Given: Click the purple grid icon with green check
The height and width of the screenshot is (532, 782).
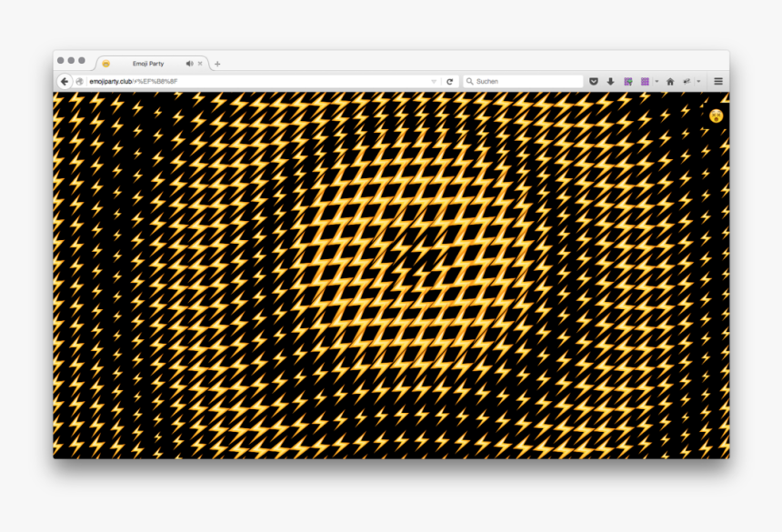Looking at the screenshot, I should (628, 82).
